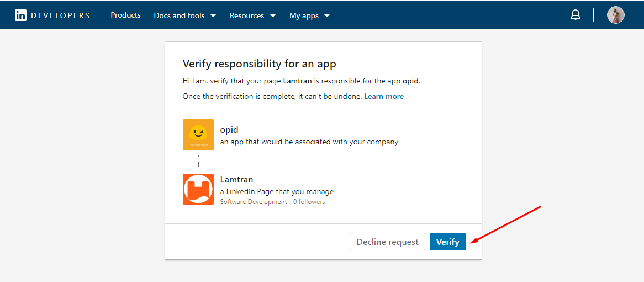Open the profile avatar menu
The height and width of the screenshot is (282, 644).
click(616, 15)
